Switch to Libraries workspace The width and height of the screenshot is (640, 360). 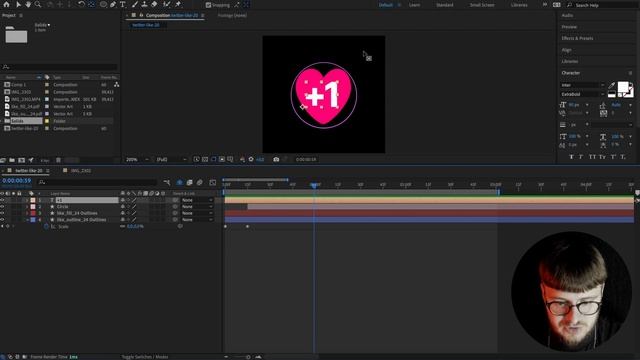pyautogui.click(x=519, y=5)
